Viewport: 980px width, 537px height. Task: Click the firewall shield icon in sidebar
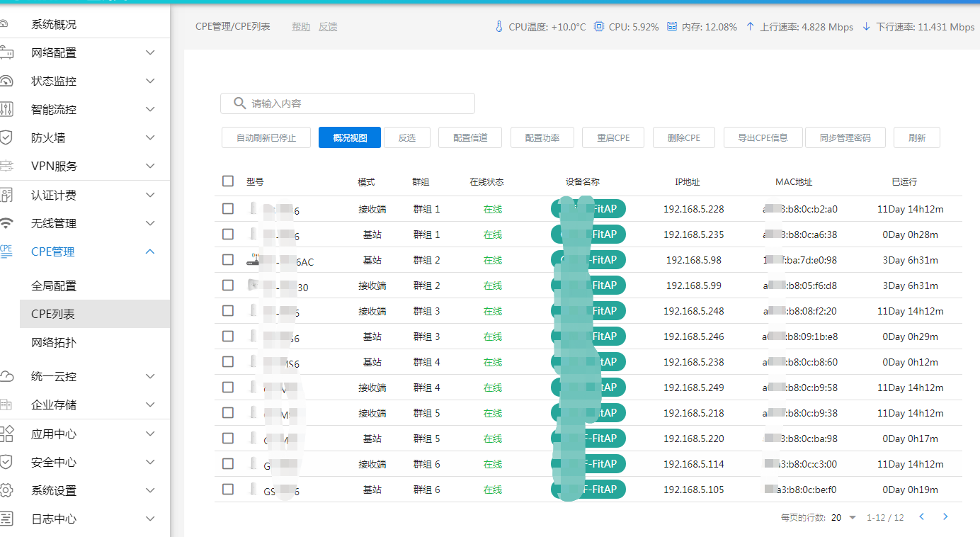[6, 137]
